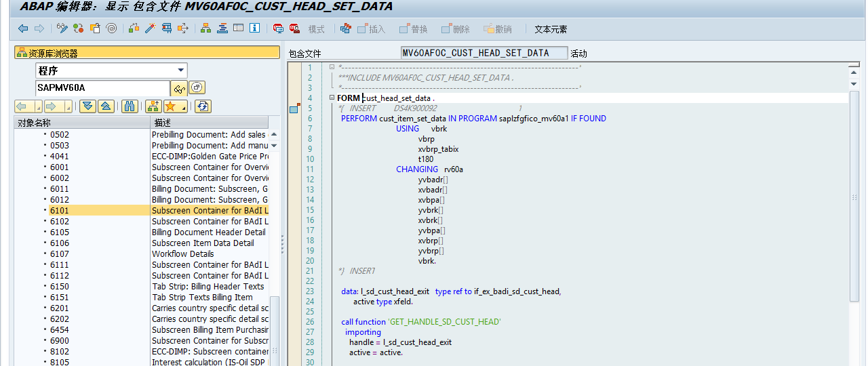Open the 程序 object type dropdown

pyautogui.click(x=180, y=70)
